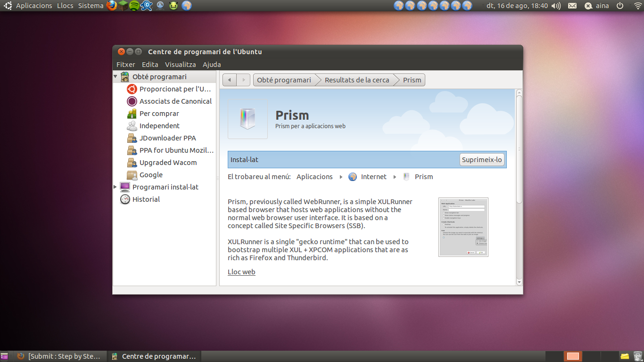The image size is (644, 362).
Task: Open the Minecraft grass block launcher
Action: [x=123, y=6]
